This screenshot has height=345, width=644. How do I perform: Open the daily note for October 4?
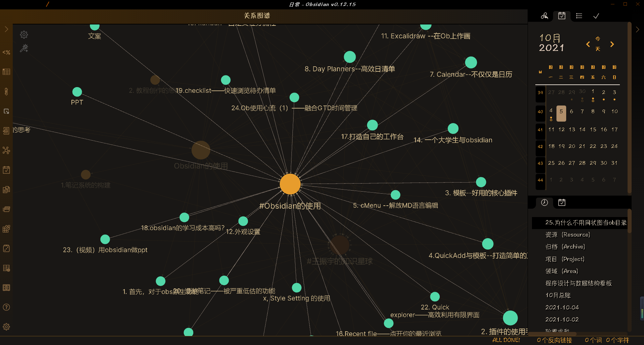tap(551, 113)
